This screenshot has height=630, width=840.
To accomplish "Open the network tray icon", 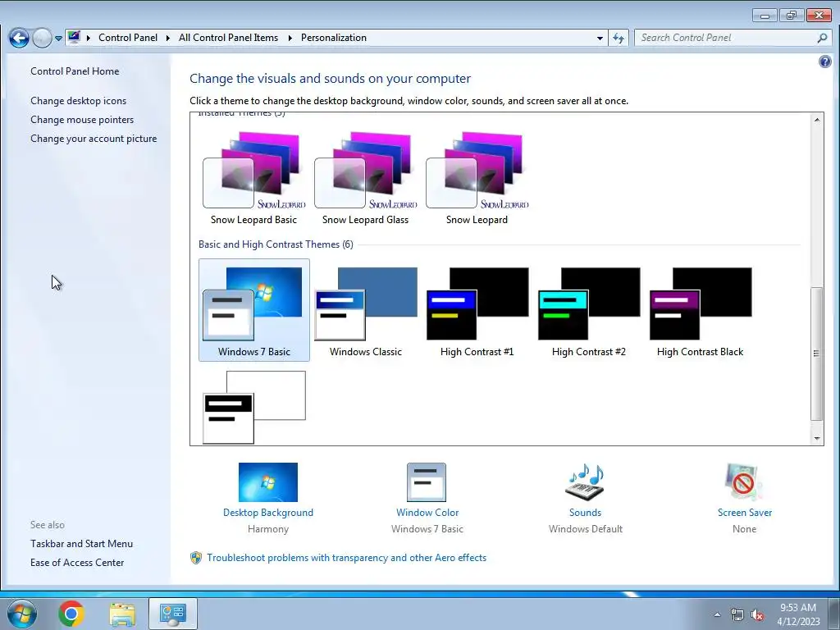I will pos(737,614).
